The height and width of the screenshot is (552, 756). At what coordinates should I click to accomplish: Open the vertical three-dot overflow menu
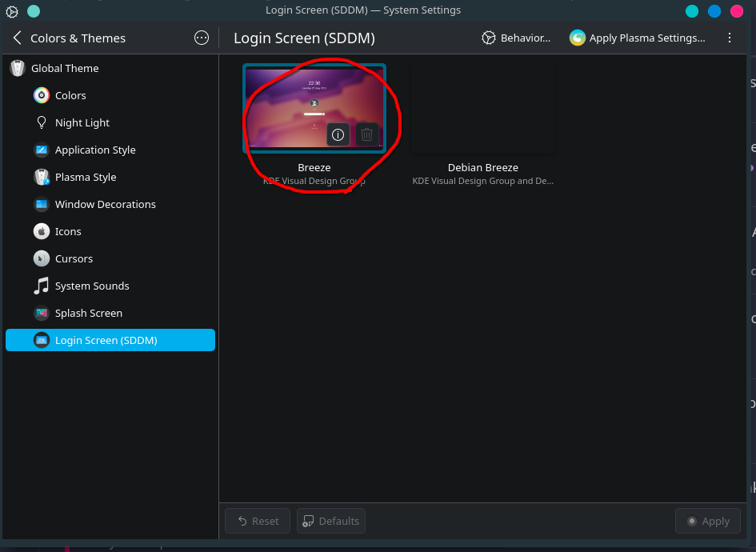(730, 38)
